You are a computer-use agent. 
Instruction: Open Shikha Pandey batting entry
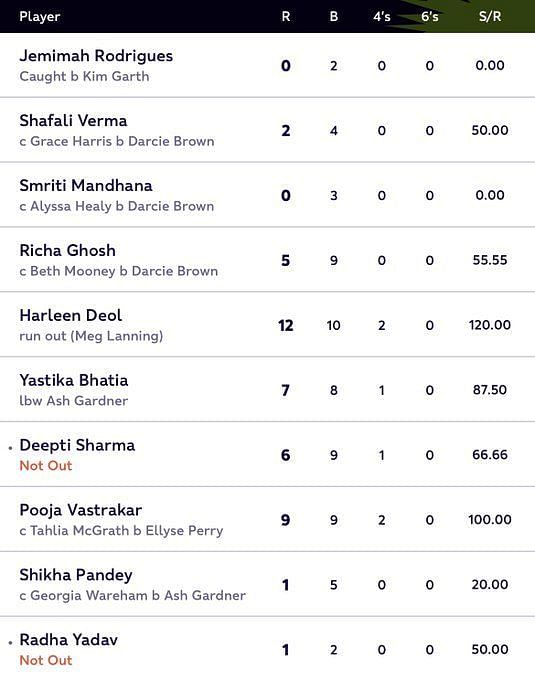tap(268, 584)
